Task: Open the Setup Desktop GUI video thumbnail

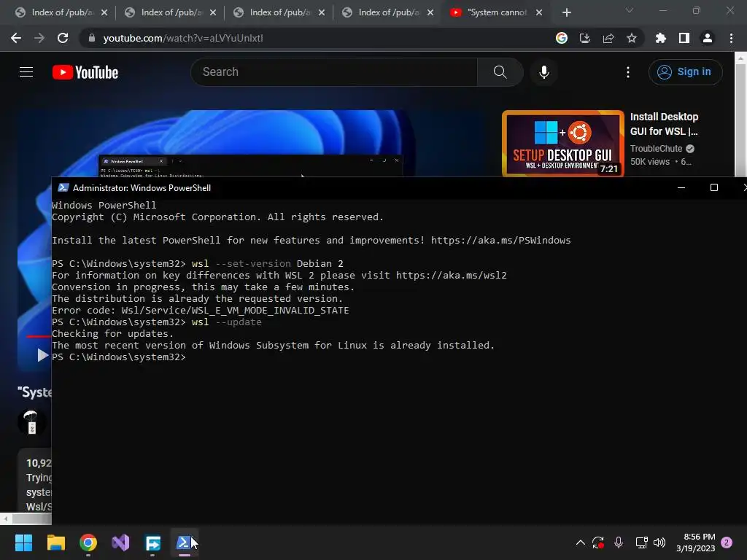Action: click(562, 144)
